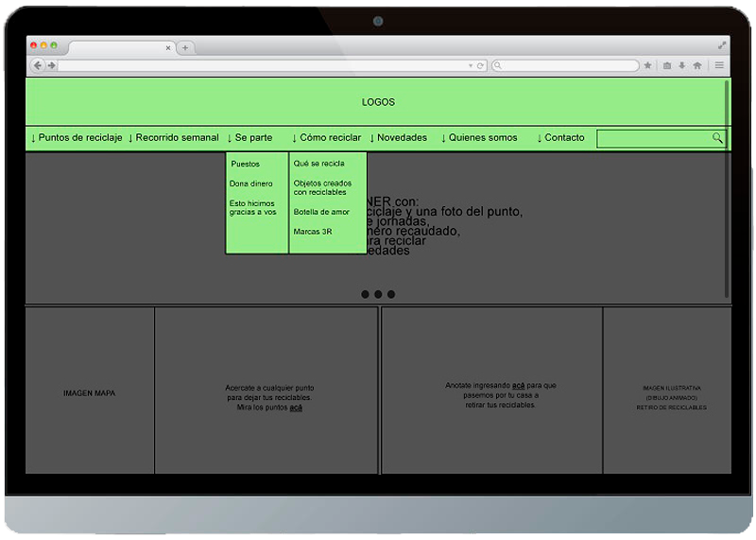Expand the Puntos de reciclaje menu
The image size is (756, 540).
point(77,138)
